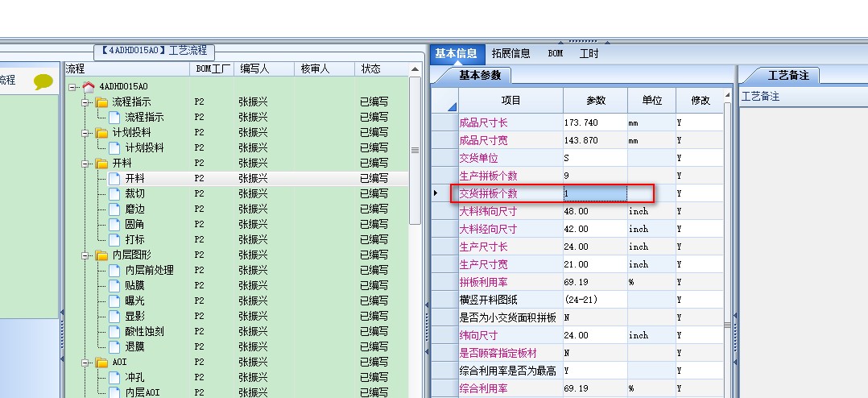This screenshot has height=398, width=868.
Task: Click the 贴膜 document icon
Action: click(x=114, y=286)
